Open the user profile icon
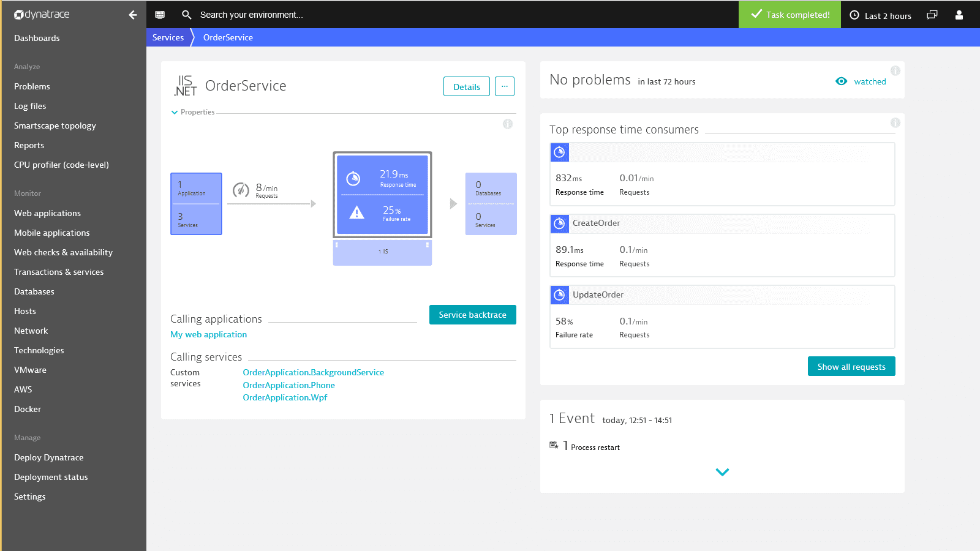 [x=959, y=15]
